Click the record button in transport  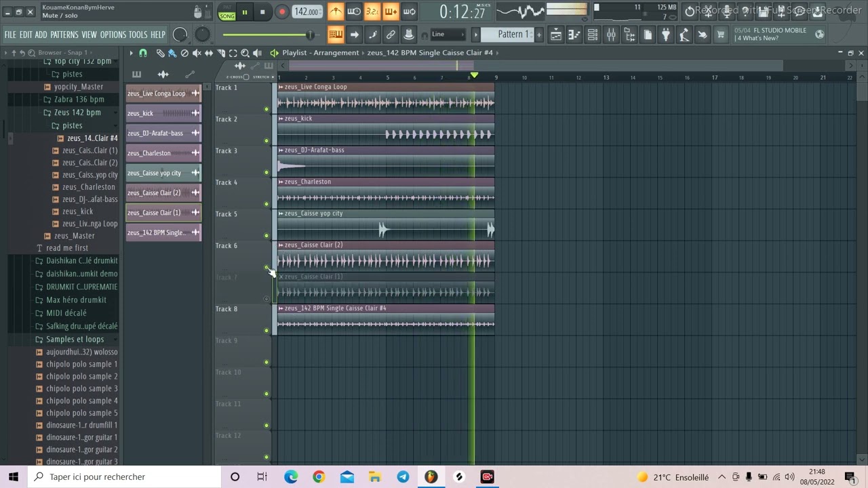tap(282, 12)
